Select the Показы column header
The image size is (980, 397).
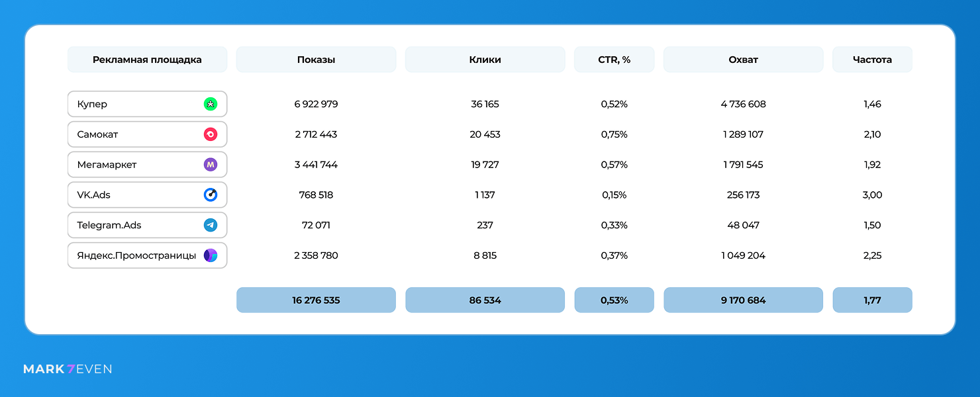pyautogui.click(x=316, y=60)
